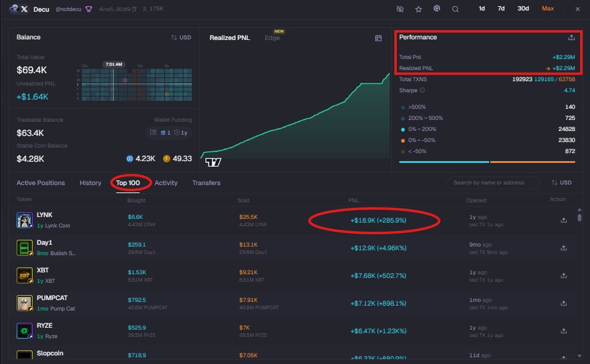Image resolution: width=590 pixels, height=364 pixels.
Task: Toggle table currency USD switch
Action: (x=562, y=183)
